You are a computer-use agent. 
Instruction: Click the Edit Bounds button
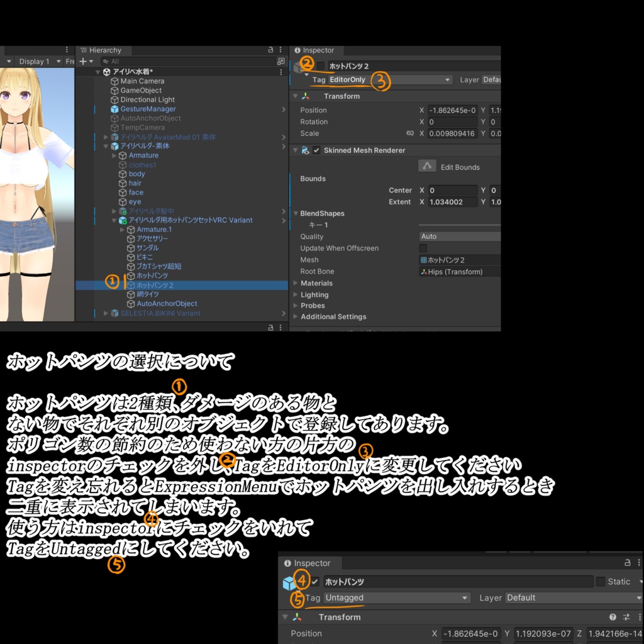(427, 166)
